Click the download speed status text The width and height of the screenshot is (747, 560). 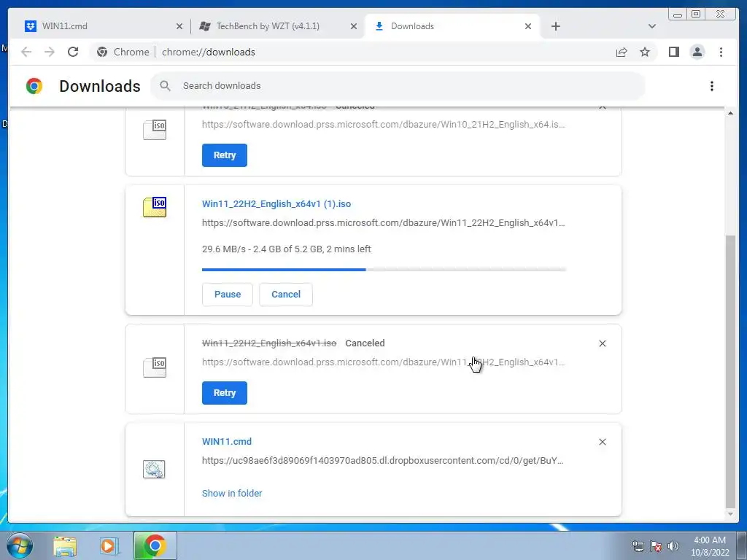click(286, 249)
